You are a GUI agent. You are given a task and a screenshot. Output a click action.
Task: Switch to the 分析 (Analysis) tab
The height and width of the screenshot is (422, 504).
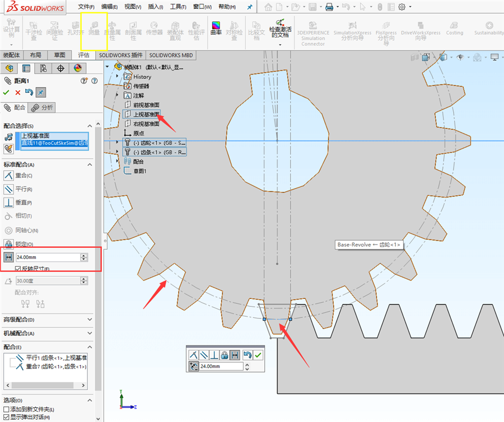[x=42, y=107]
